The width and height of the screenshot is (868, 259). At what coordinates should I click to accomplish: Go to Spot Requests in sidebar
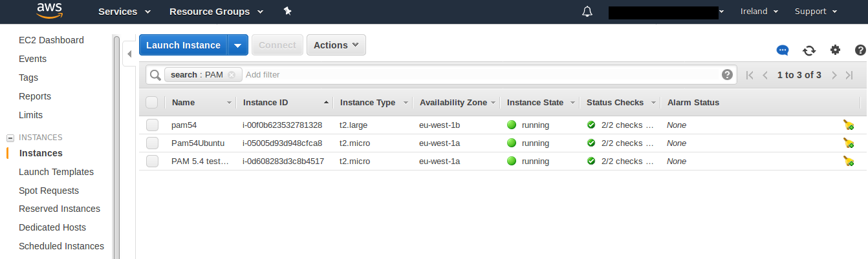click(x=49, y=191)
